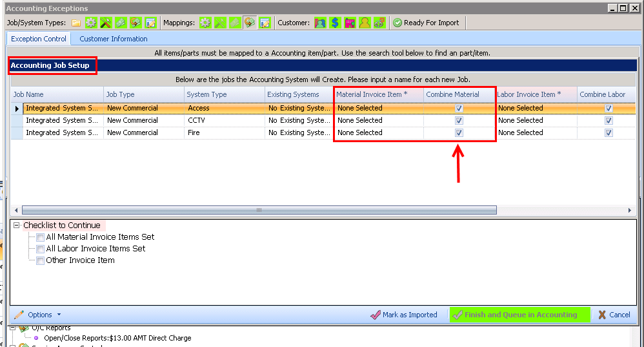Click Existing Systems cell in the Access row
The height and width of the screenshot is (347, 644).
[x=299, y=108]
